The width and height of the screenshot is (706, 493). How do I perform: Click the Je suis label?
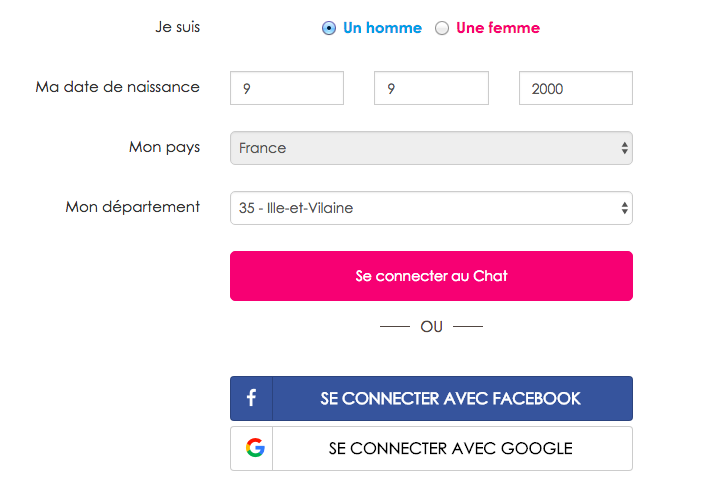click(x=177, y=27)
